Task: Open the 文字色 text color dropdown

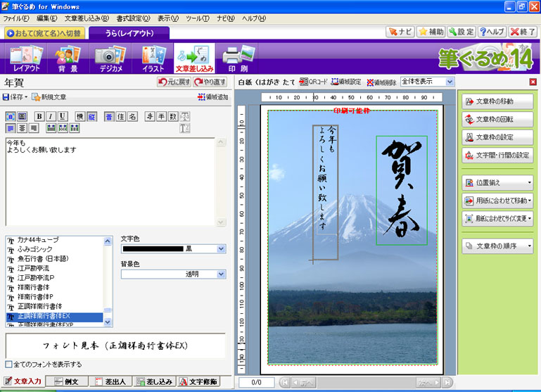Action: pos(221,248)
